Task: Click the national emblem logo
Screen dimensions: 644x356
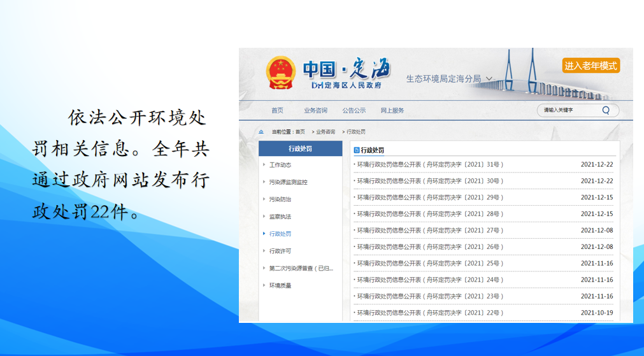Action: [x=281, y=73]
